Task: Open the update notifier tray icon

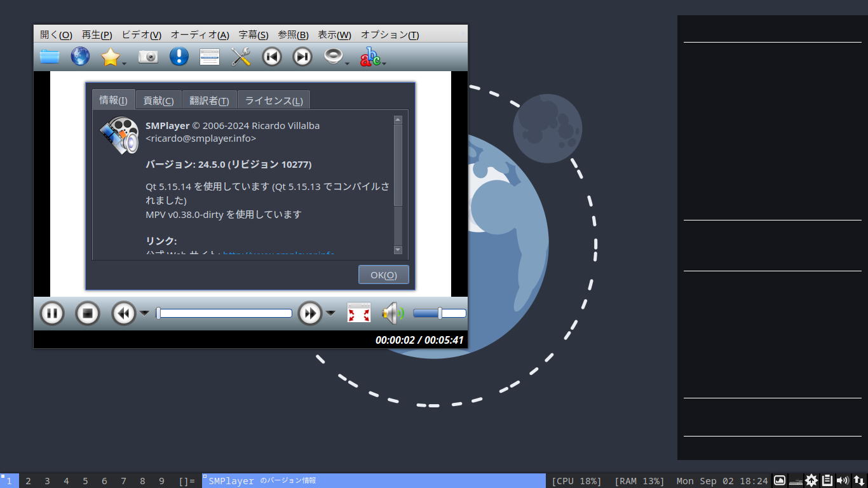Action: point(811,480)
